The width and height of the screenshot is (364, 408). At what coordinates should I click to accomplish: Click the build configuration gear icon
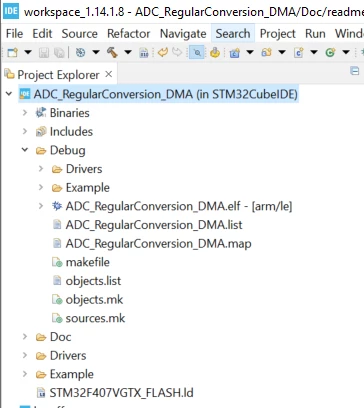pyautogui.click(x=80, y=52)
